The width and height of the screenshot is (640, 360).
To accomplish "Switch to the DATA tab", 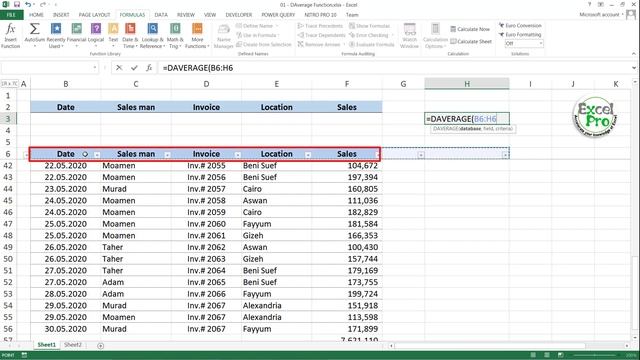I will pos(161,15).
